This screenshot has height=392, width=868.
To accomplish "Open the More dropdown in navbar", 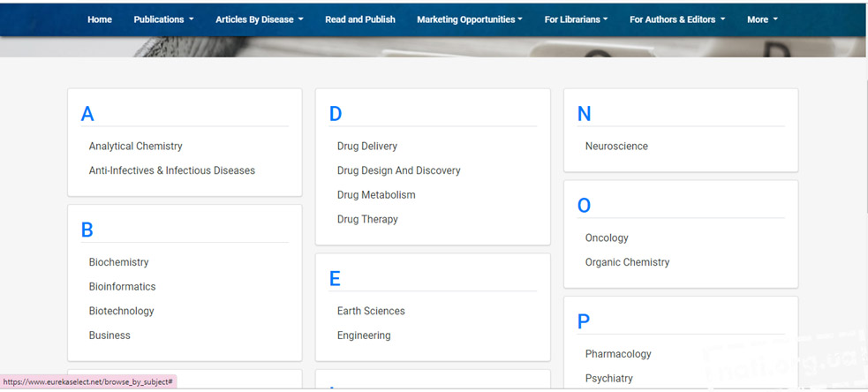I will (x=762, y=19).
